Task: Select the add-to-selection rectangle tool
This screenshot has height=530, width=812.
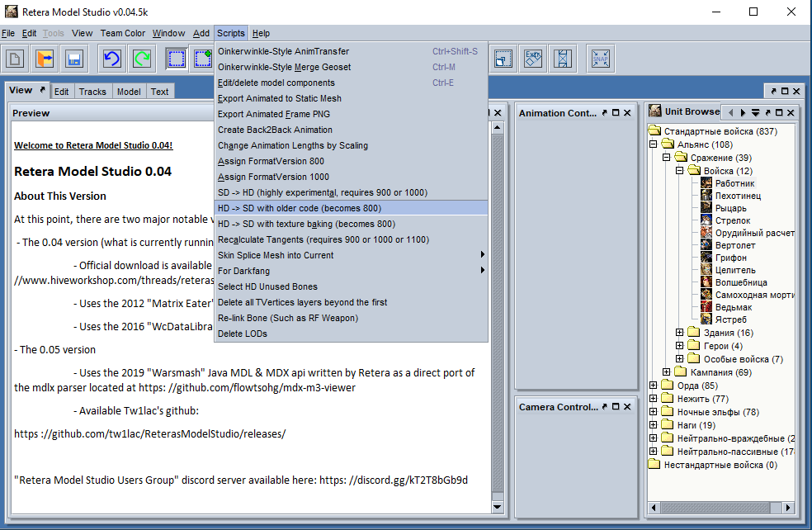Action: [203, 59]
